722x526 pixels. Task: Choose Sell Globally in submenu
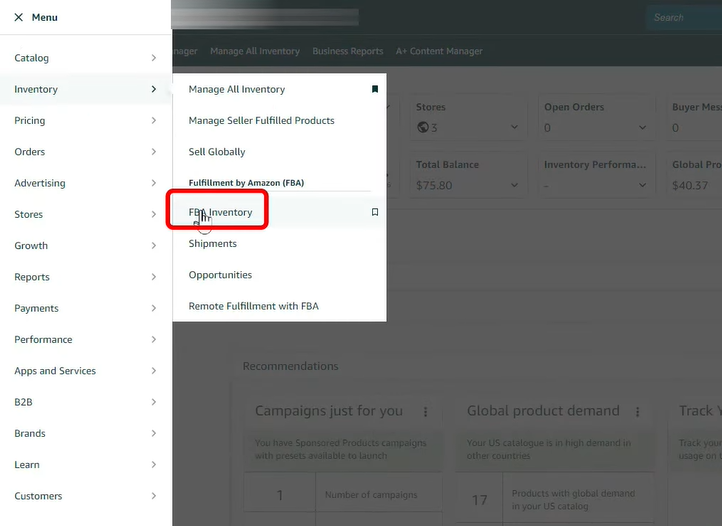coord(216,152)
